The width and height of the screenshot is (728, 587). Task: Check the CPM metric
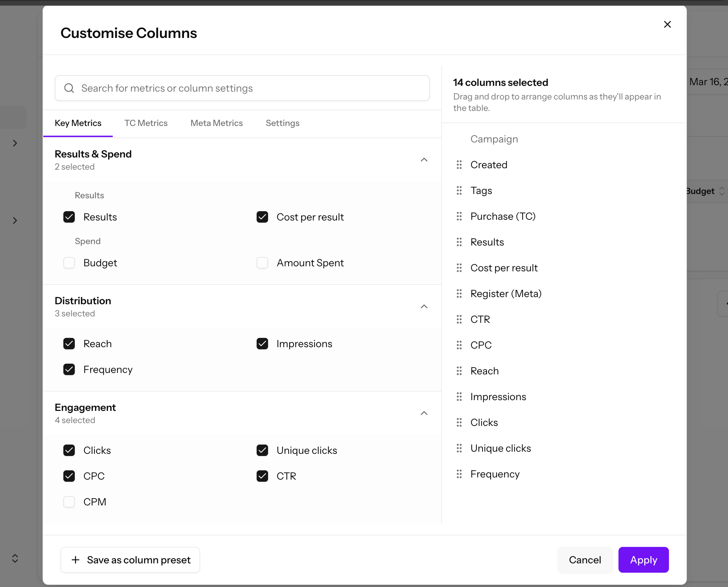(x=69, y=501)
